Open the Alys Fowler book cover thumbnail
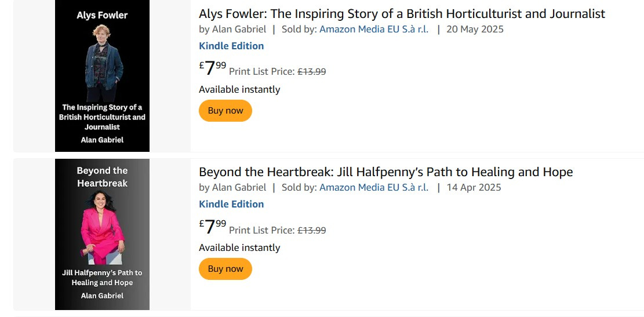Screen dimensions: 644x317 102,76
